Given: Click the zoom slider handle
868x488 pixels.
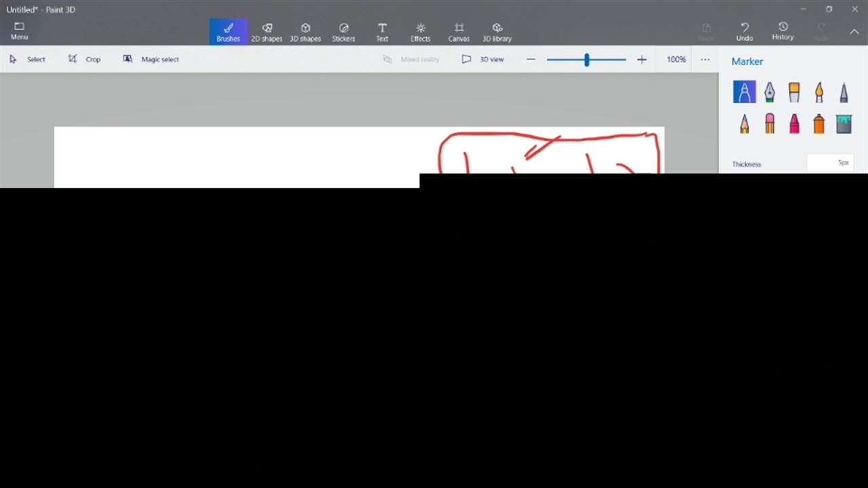Looking at the screenshot, I should click(587, 60).
